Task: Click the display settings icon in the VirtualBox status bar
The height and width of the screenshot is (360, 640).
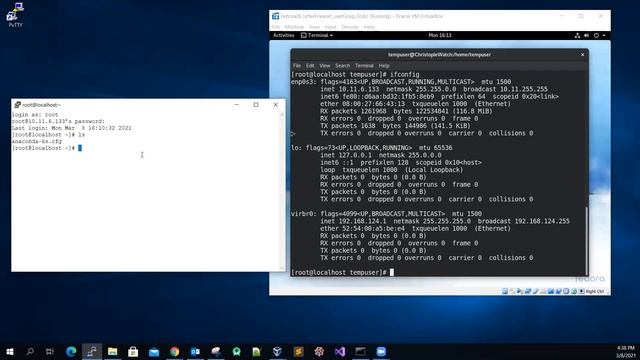Action: tap(551, 291)
